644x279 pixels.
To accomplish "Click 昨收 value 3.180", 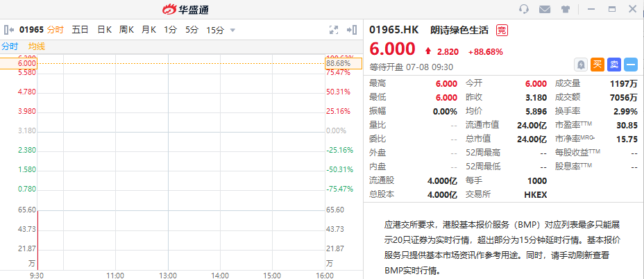I will tap(536, 97).
